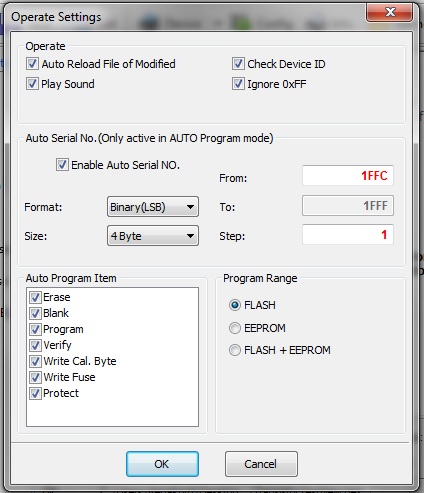Toggle Erase in Auto Program Item
The height and width of the screenshot is (493, 424).
35,297
